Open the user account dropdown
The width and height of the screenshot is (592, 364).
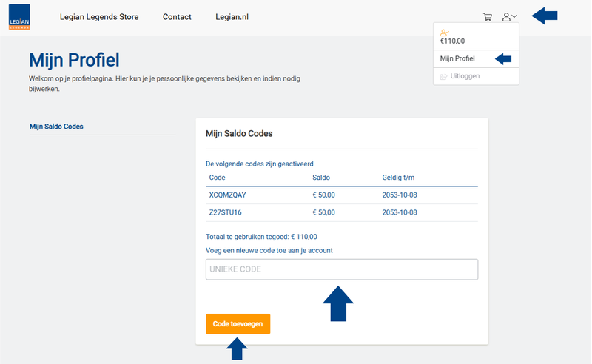pyautogui.click(x=509, y=16)
